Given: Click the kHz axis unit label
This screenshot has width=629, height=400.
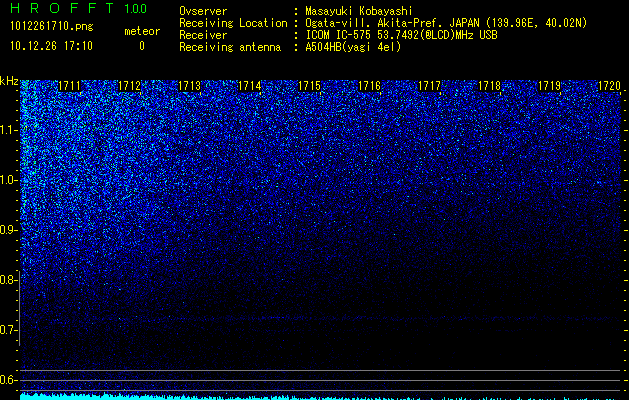Looking at the screenshot, I should (x=9, y=81).
